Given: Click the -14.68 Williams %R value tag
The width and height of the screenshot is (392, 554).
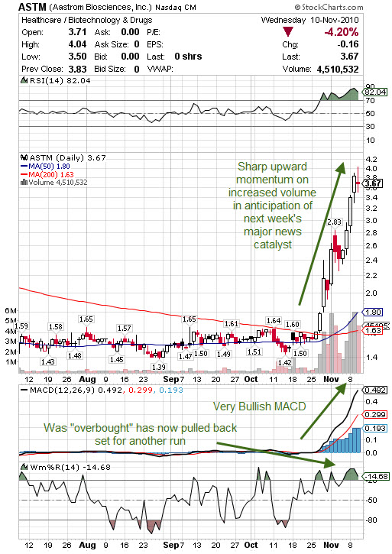Looking at the screenshot, I should 376,476.
